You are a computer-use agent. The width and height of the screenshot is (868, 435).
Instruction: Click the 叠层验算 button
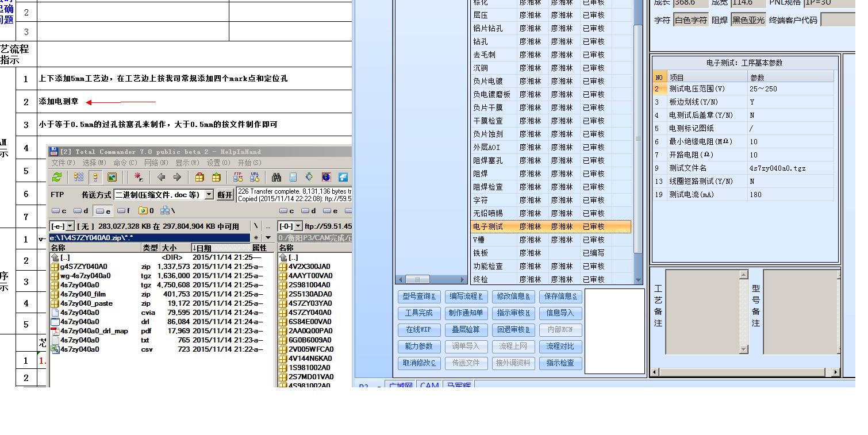[466, 330]
